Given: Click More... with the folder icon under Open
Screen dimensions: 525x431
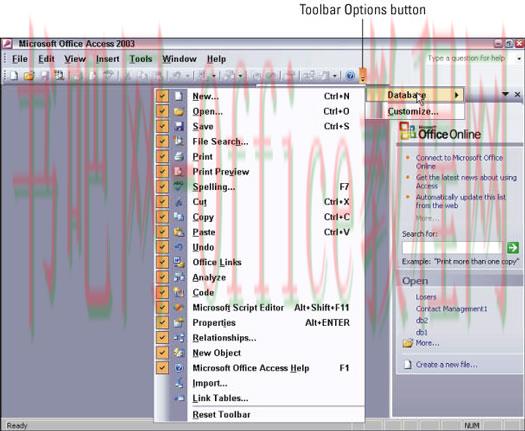Looking at the screenshot, I should [427, 343].
